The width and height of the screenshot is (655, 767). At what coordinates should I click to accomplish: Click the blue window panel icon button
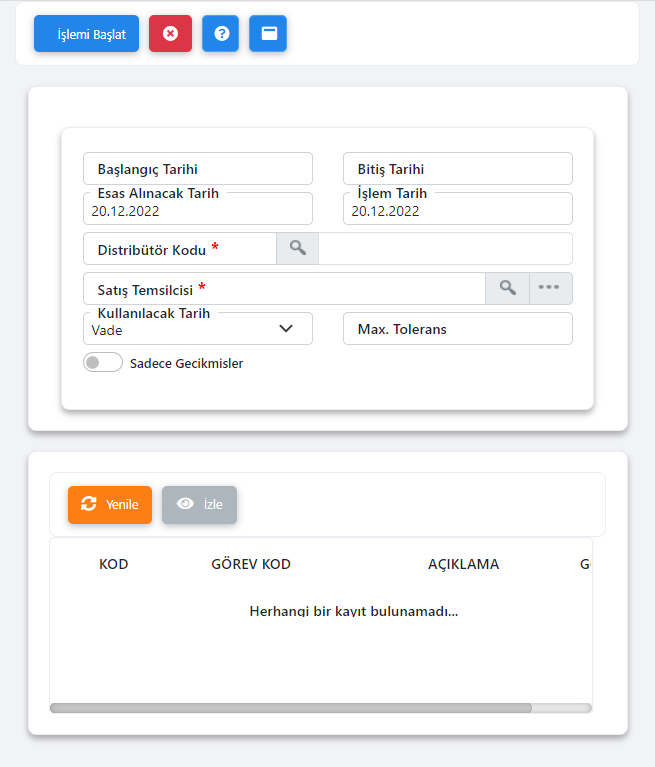click(268, 33)
